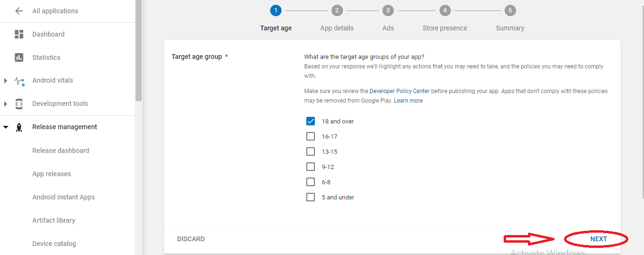Open the Dashboard grid icon

tap(19, 34)
